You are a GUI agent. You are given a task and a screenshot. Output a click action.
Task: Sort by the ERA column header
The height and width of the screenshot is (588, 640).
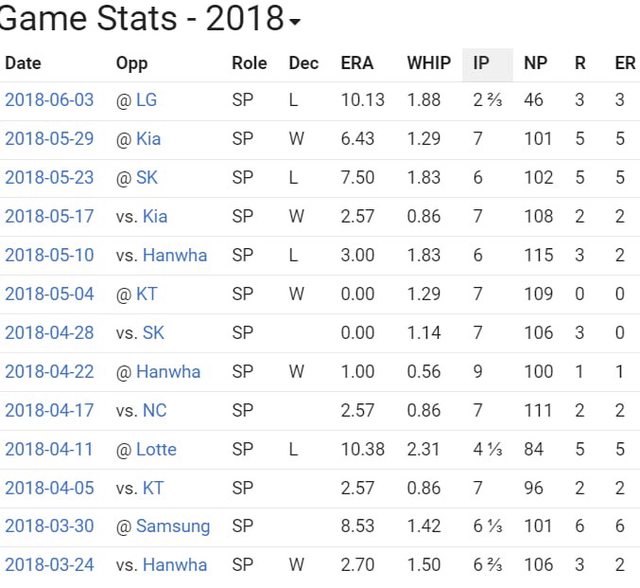point(357,63)
